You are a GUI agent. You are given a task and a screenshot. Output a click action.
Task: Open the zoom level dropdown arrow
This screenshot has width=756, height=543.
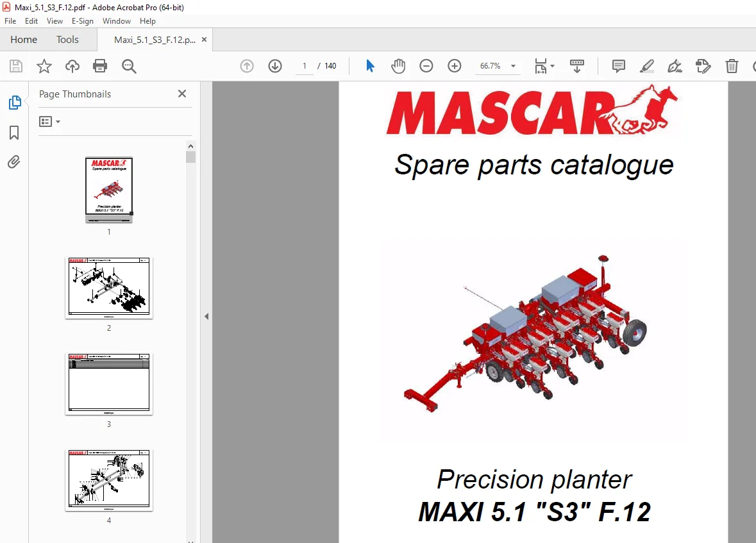514,66
